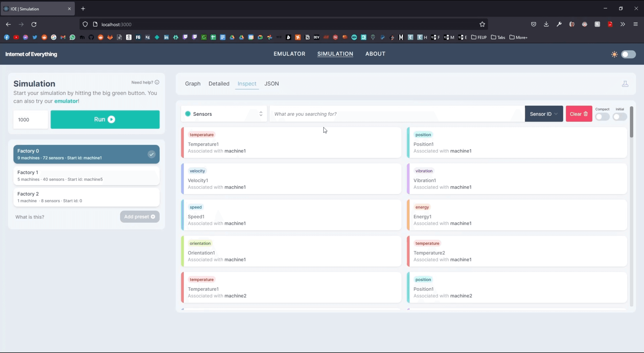Click the What is this? link
Screen dimensions: 644x353
[x=30, y=217]
